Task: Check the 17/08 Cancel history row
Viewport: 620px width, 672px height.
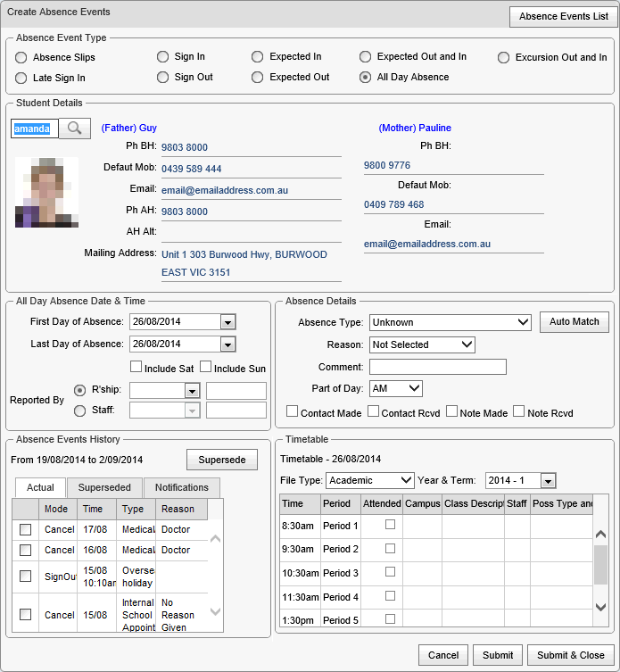Action: click(26, 530)
